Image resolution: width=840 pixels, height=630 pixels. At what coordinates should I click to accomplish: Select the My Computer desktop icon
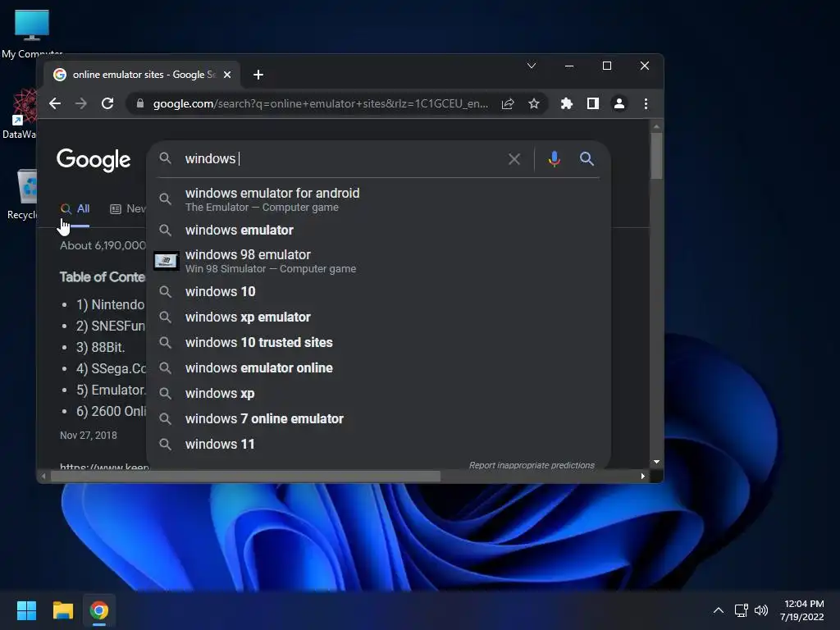pyautogui.click(x=32, y=34)
